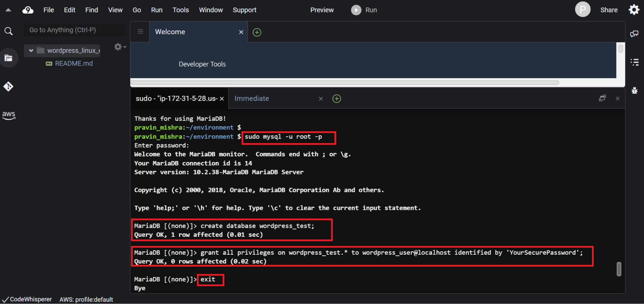Click the 'Server version: 10.2.38-MariaDB' line
Screen dimensions: 644x304
[x=219, y=172]
